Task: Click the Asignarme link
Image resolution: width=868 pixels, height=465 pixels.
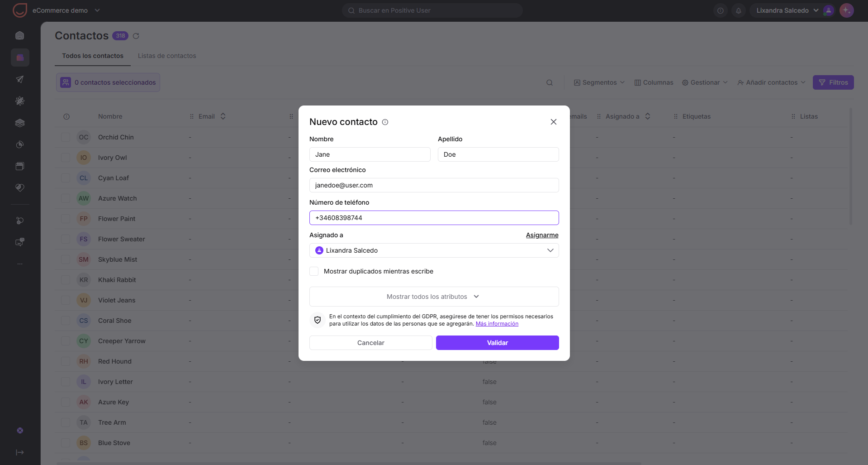Action: tap(542, 235)
